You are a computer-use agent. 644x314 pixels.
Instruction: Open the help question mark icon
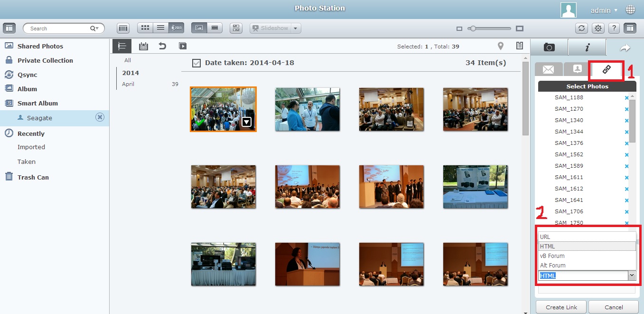tap(614, 28)
